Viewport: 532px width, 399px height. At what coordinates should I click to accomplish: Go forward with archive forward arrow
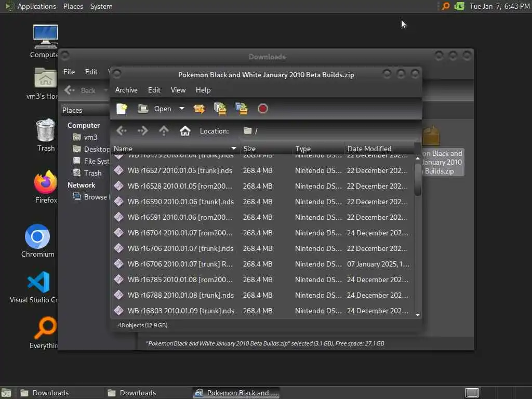click(x=142, y=130)
